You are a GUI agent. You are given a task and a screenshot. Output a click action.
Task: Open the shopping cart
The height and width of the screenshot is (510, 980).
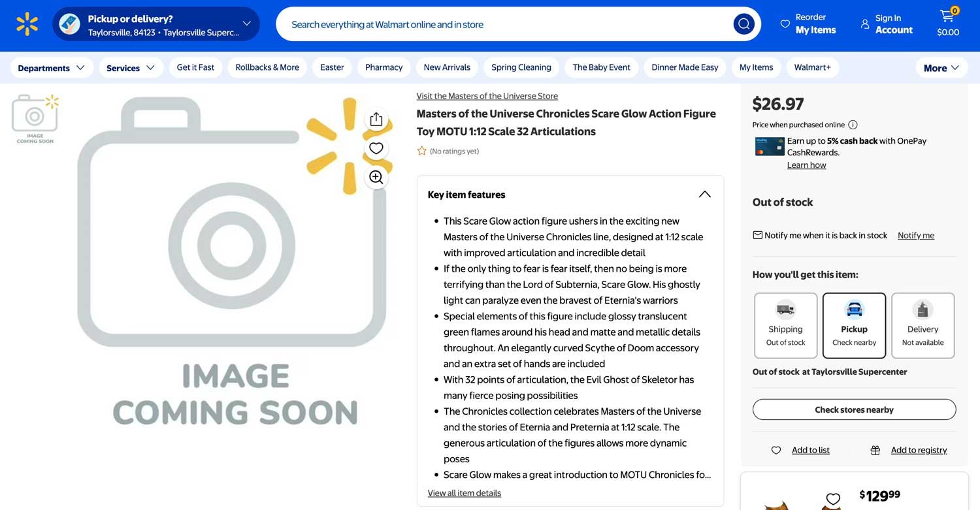click(947, 24)
